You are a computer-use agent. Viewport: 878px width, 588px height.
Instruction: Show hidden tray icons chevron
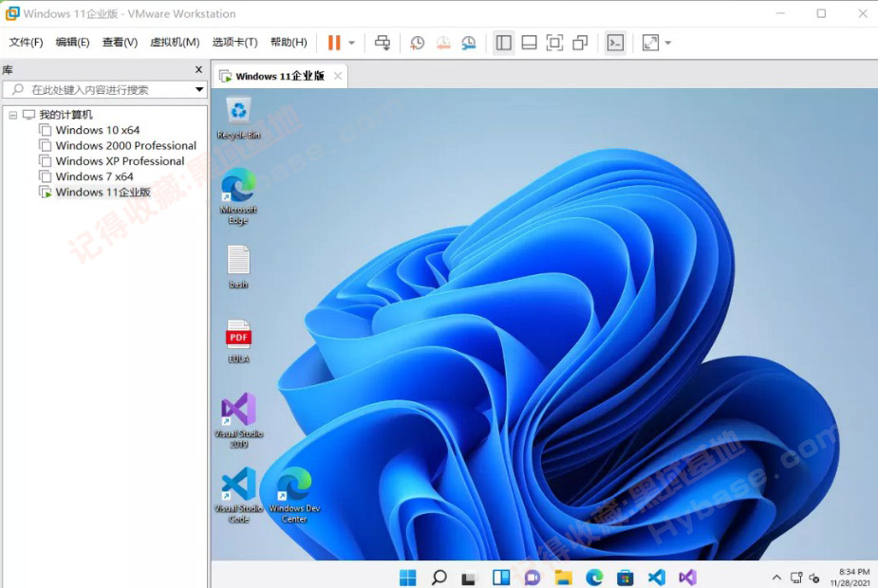[776, 578]
